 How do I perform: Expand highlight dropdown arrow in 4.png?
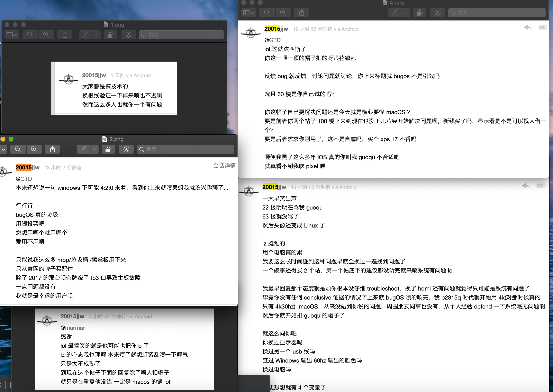406,12
